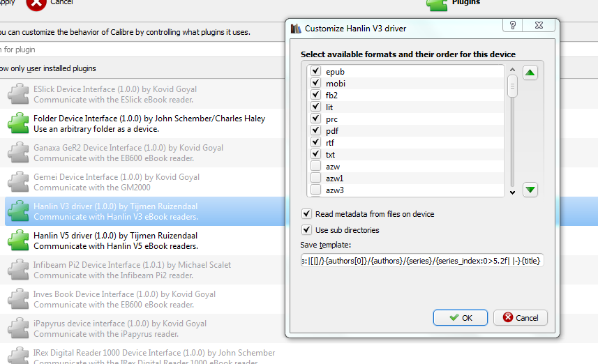Click the Folder Device Interface green puzzle icon

click(18, 123)
